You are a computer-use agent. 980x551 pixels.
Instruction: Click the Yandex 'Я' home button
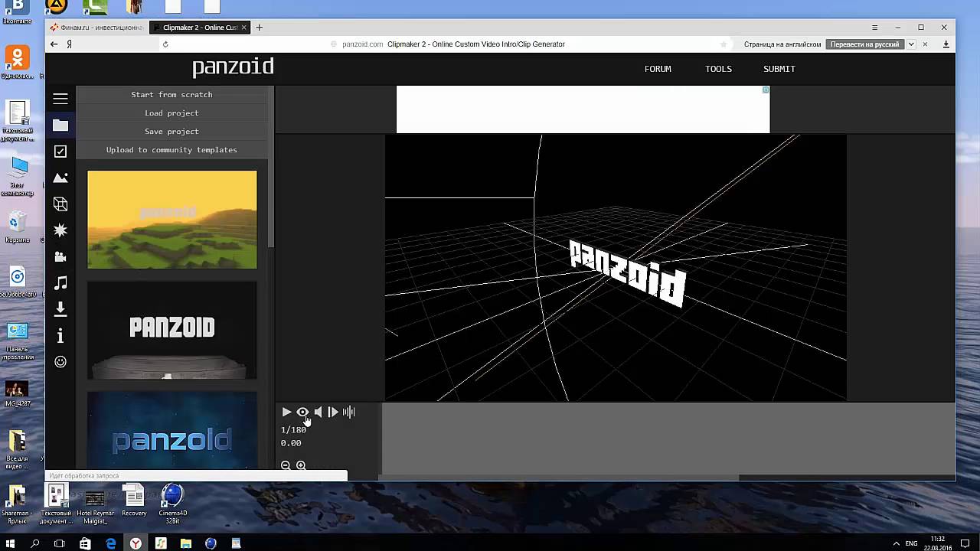pos(70,44)
